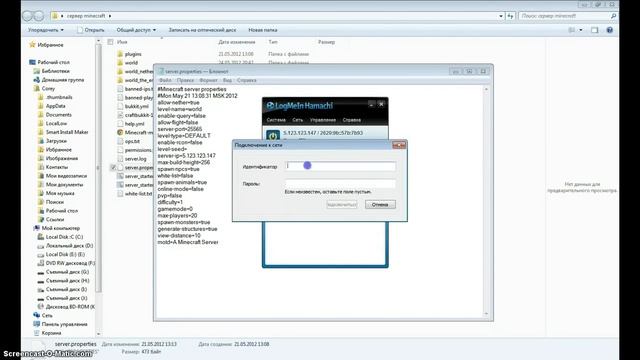Click the Hamachi power button icon

(273, 135)
